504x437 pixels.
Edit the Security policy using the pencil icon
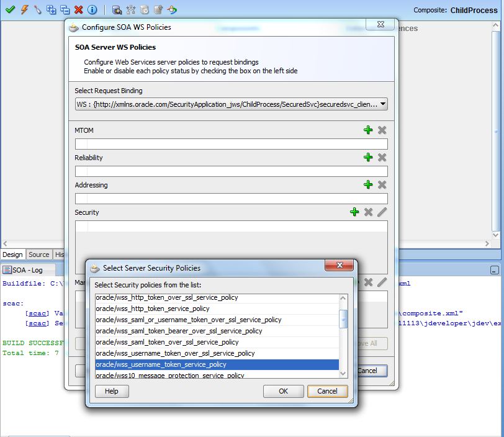pos(382,211)
